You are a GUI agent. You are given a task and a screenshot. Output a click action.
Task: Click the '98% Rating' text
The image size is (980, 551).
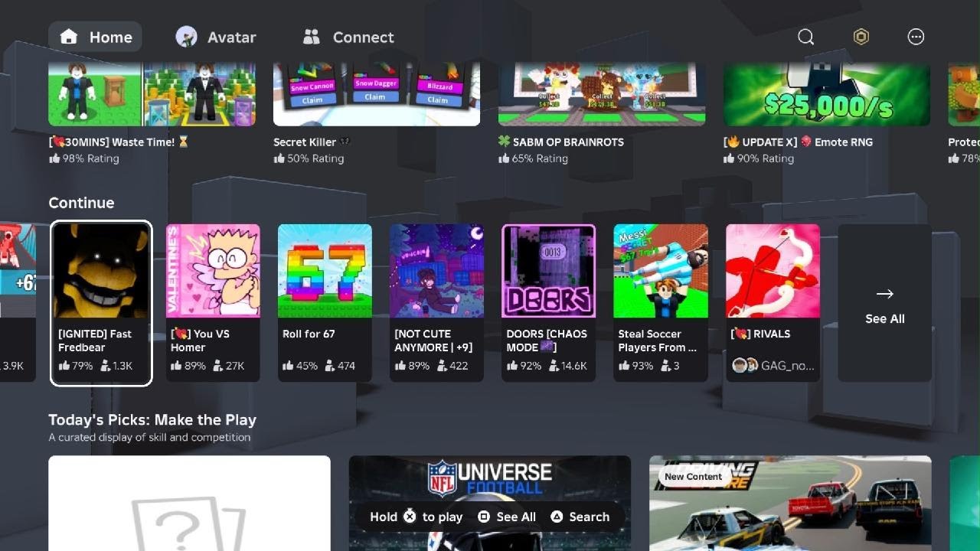coord(90,158)
